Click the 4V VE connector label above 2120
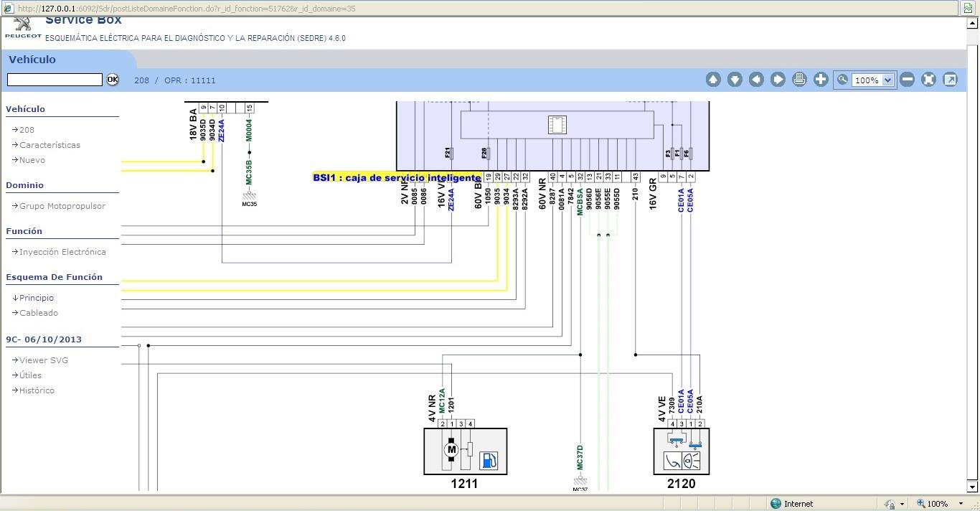This screenshot has width=980, height=511. 662,408
